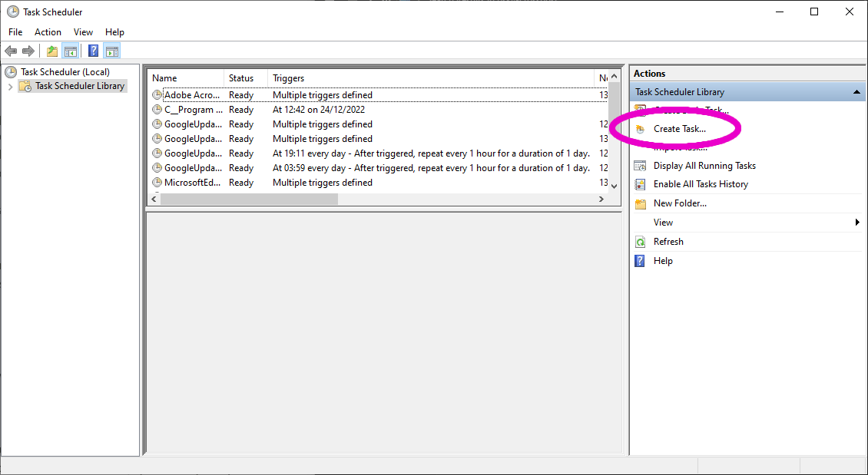This screenshot has height=475, width=868.
Task: Toggle the Show/Hide Action Pane toolbar button
Action: point(112,51)
